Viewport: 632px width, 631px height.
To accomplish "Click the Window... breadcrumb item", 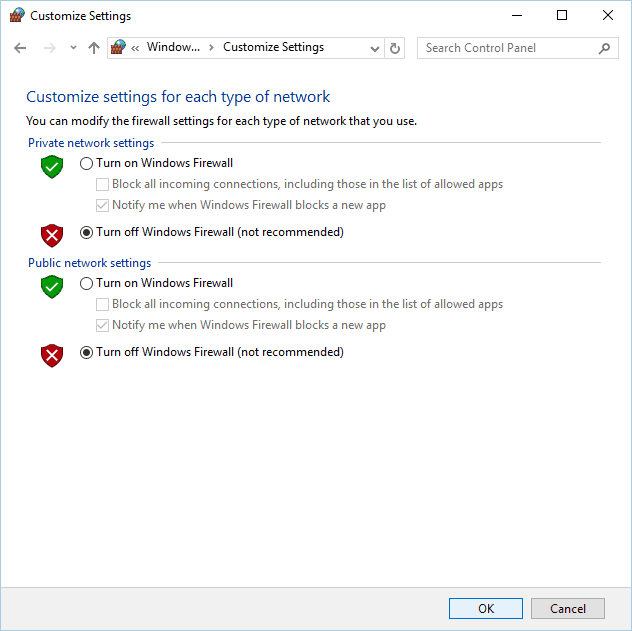I will 173,47.
